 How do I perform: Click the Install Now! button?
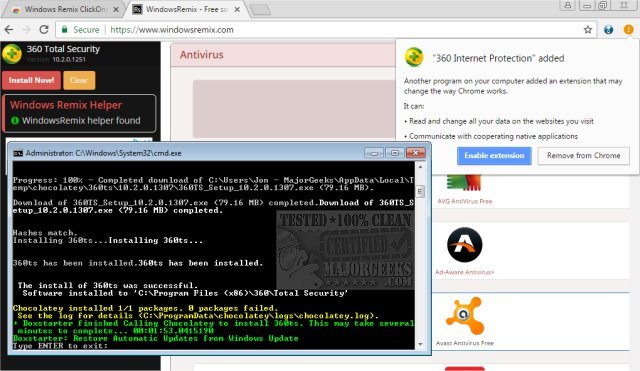(31, 80)
